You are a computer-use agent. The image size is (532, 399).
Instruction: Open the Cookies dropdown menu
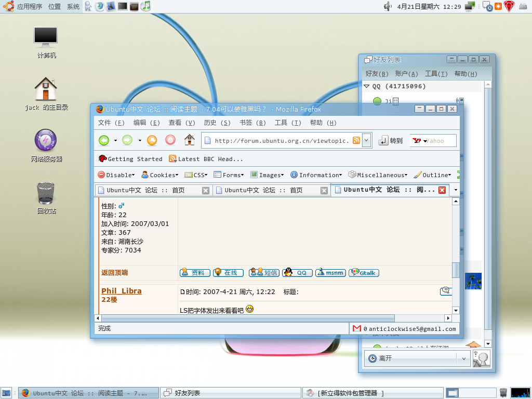click(x=160, y=175)
